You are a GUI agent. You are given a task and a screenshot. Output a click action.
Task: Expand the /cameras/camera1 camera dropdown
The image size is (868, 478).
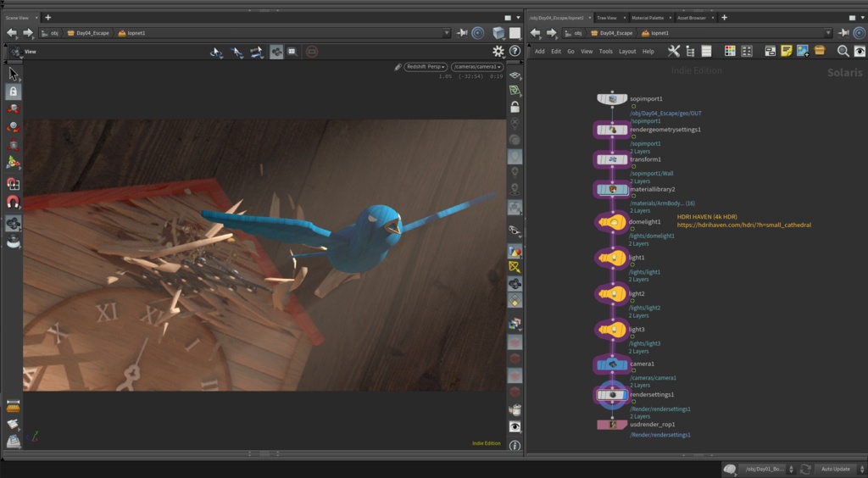(476, 66)
